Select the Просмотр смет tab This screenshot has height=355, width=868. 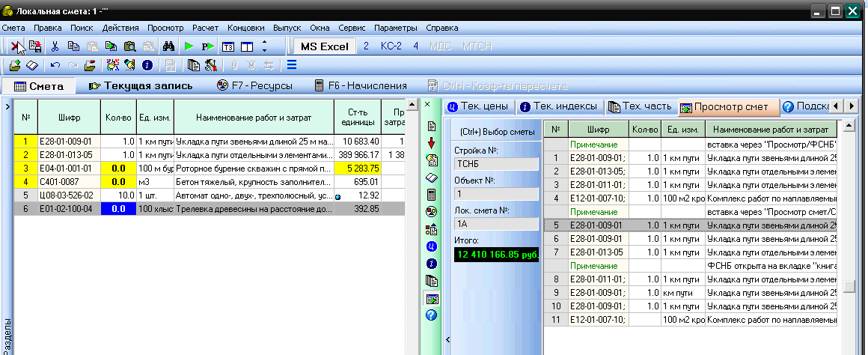point(728,107)
